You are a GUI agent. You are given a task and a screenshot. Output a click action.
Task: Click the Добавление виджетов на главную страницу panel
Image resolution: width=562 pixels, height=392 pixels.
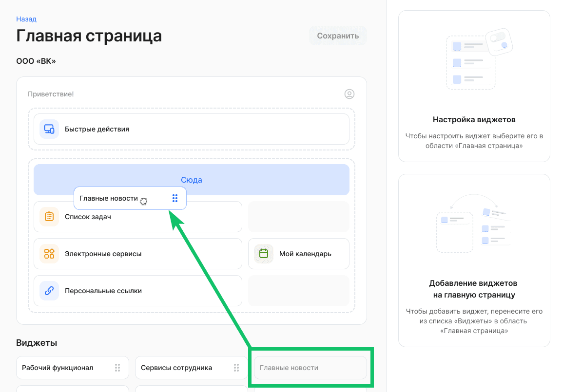tap(474, 261)
